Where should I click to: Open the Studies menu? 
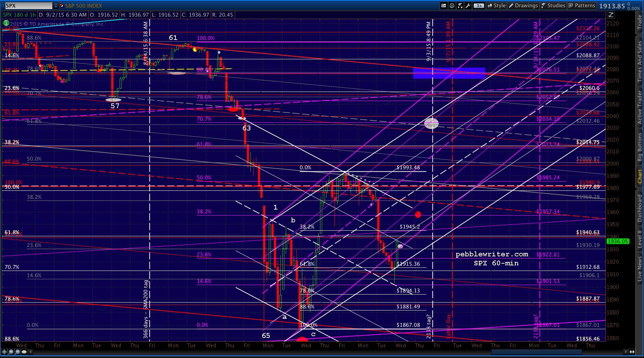(x=553, y=6)
